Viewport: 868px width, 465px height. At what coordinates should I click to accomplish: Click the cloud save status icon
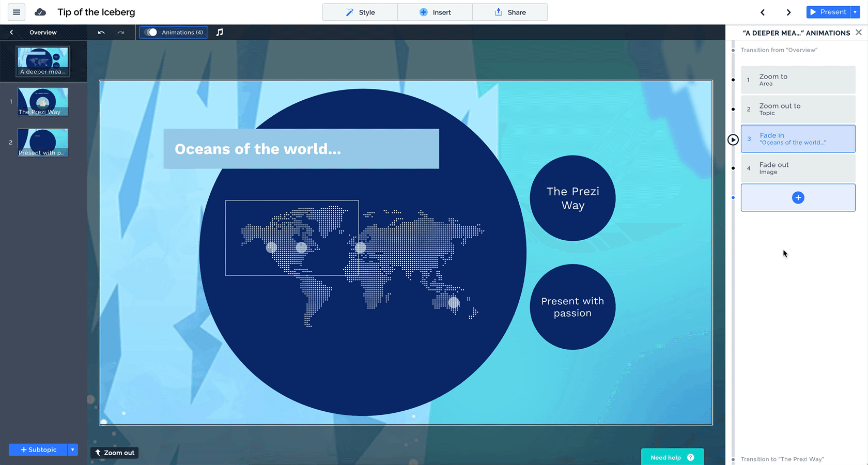click(x=40, y=12)
